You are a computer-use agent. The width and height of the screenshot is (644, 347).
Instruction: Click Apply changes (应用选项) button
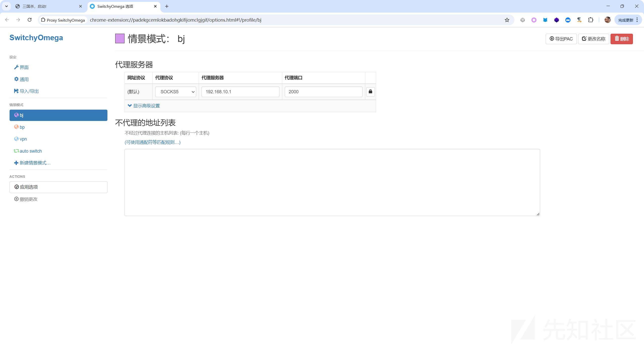coord(58,187)
